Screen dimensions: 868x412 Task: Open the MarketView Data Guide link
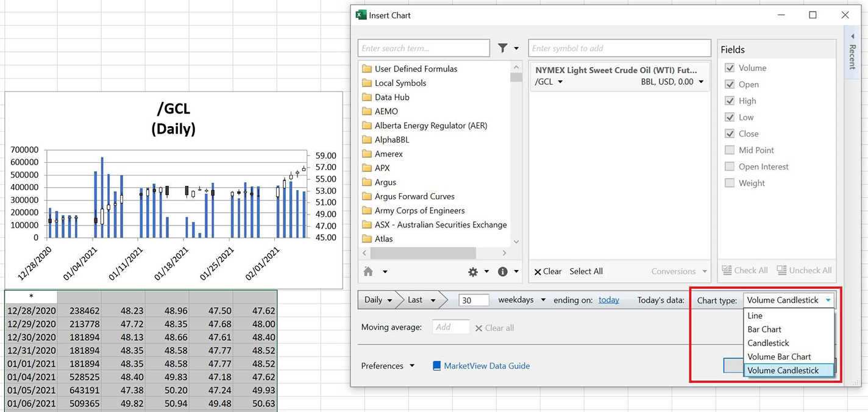tap(486, 366)
